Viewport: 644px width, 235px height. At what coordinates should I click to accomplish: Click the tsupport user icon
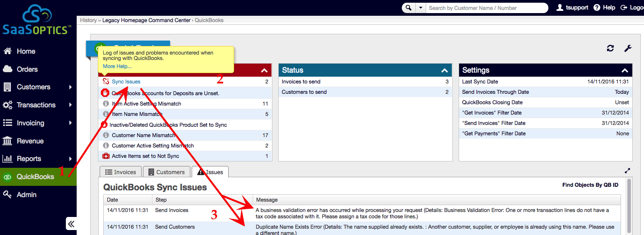[560, 8]
